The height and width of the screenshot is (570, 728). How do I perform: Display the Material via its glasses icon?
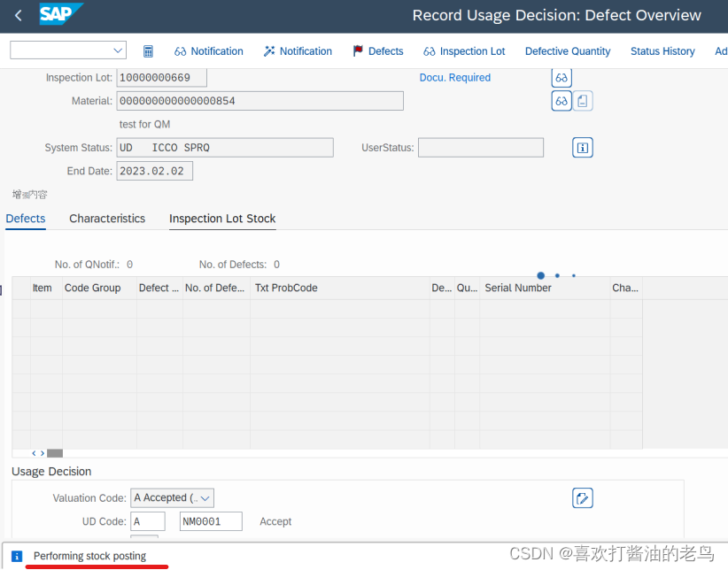tap(561, 100)
